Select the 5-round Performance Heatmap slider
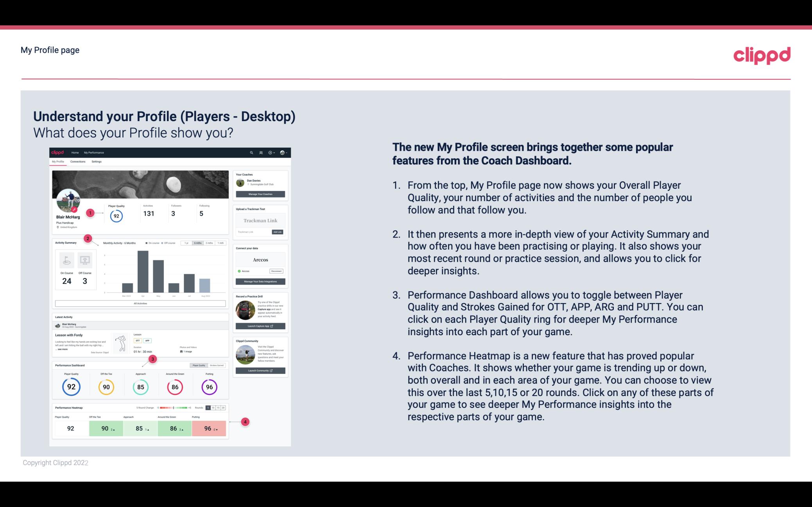The image size is (812, 507). coord(210,408)
